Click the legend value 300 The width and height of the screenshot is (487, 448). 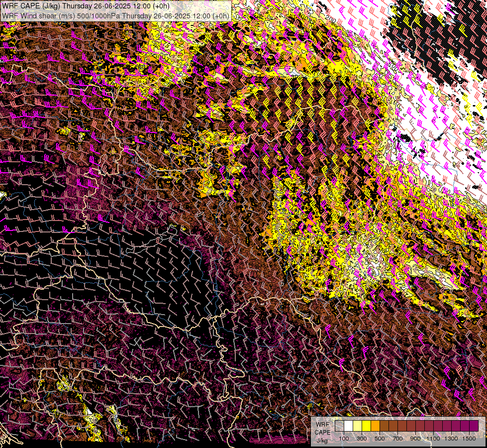(x=362, y=439)
